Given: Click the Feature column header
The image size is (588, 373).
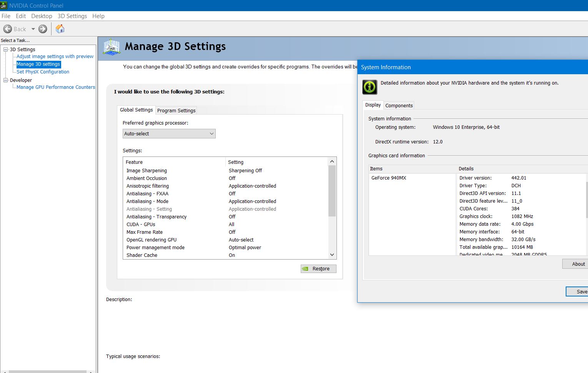Looking at the screenshot, I should 174,162.
